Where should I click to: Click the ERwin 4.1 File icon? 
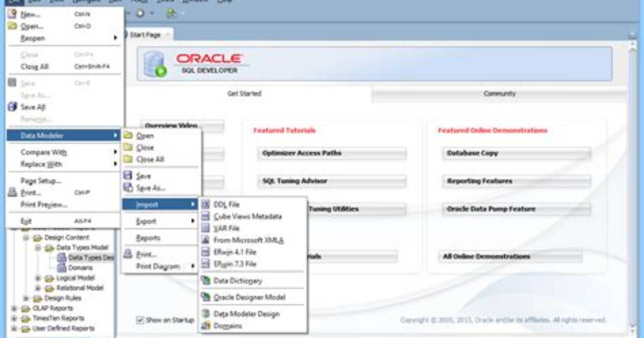click(206, 252)
